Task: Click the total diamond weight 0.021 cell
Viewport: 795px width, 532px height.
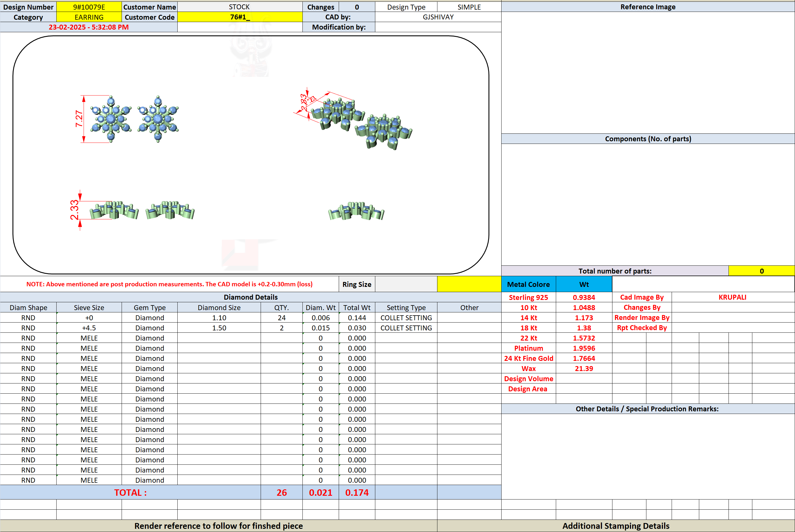Action: (320, 492)
